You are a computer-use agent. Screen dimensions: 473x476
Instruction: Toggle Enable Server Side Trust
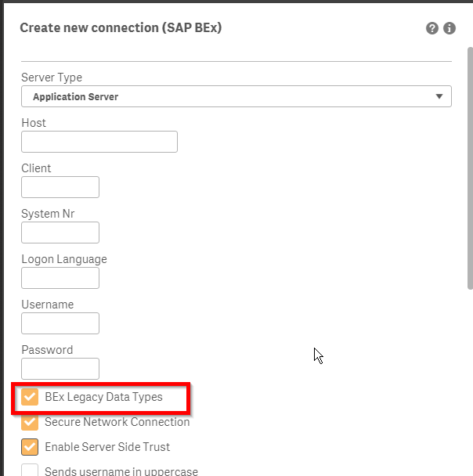30,447
